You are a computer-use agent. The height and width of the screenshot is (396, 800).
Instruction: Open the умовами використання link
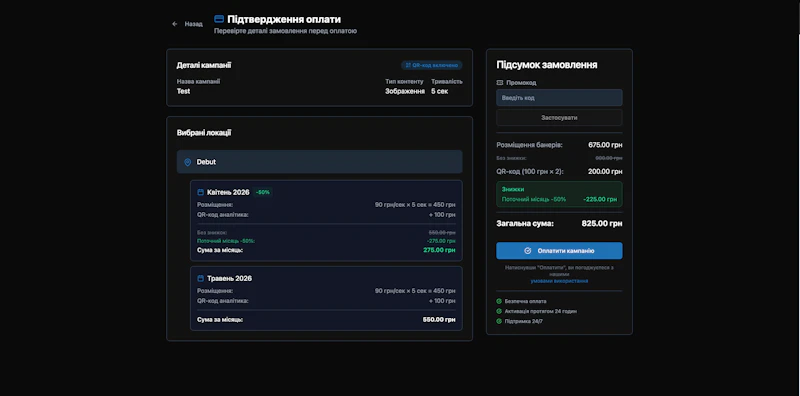[x=559, y=281]
